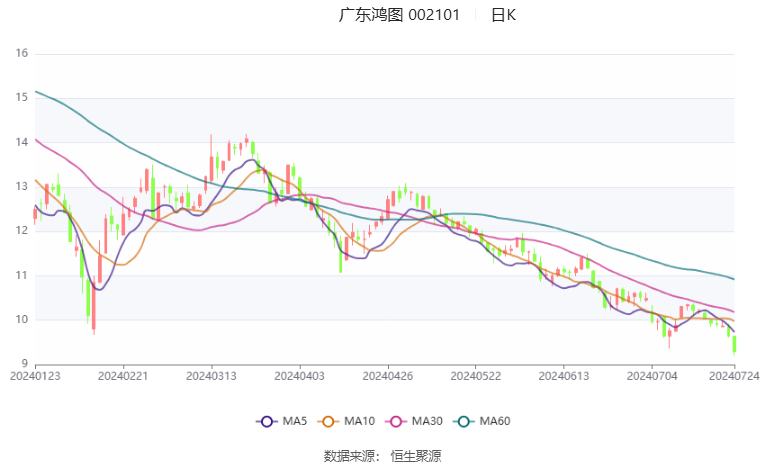Click the 11 price axis label
This screenshot has height=465, width=765.
21,275
